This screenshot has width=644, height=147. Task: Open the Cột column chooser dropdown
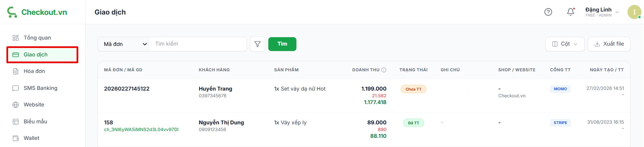coord(565,44)
